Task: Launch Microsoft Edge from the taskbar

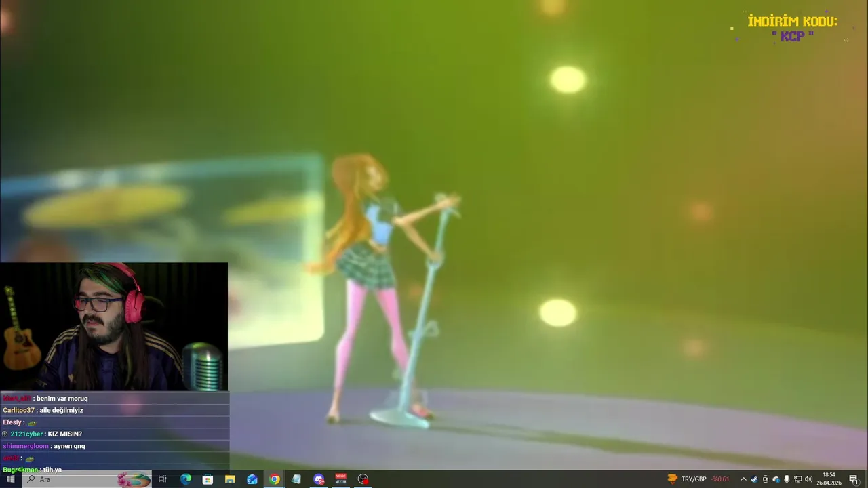Action: 186,479
